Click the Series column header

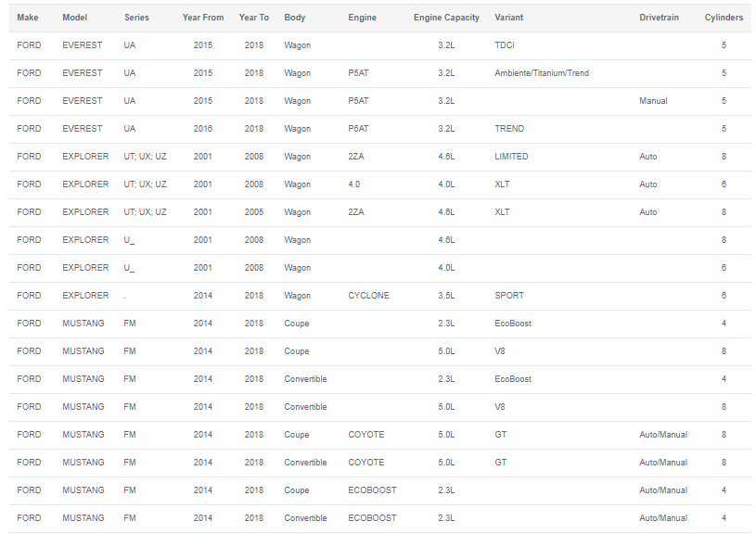(x=136, y=18)
